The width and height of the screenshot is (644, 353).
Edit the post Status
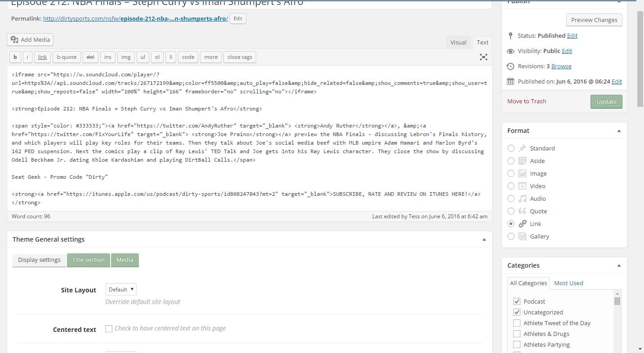click(x=572, y=35)
